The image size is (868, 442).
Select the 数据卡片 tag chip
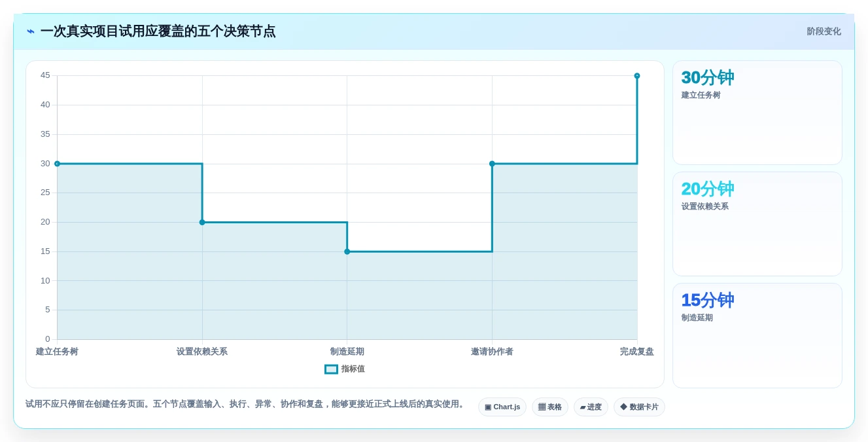tap(639, 407)
